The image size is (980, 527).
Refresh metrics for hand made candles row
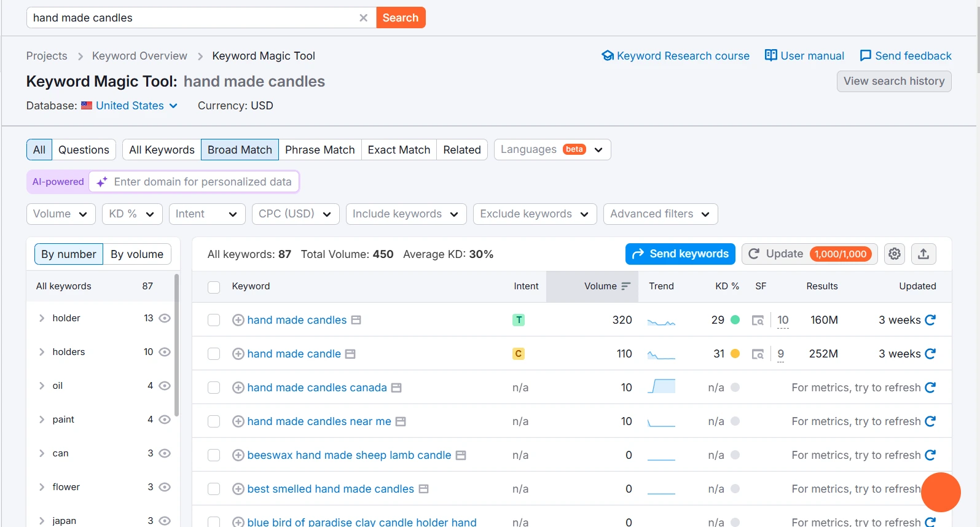(x=930, y=320)
